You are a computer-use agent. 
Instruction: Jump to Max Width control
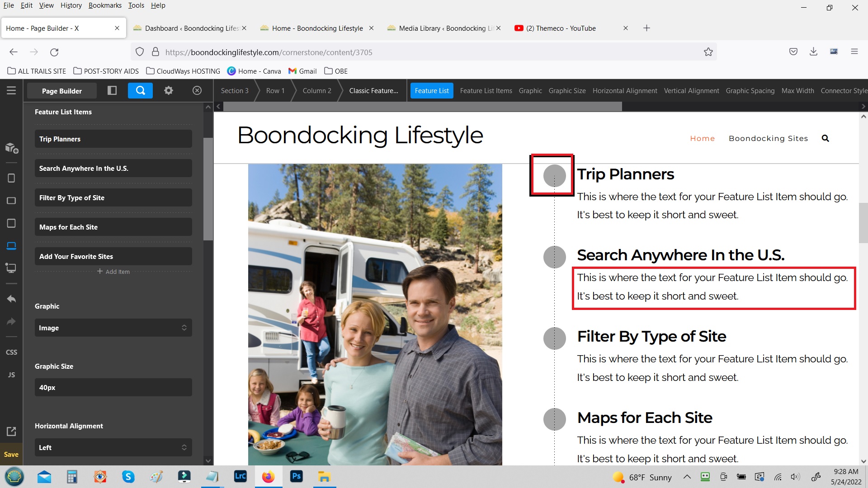coord(797,90)
